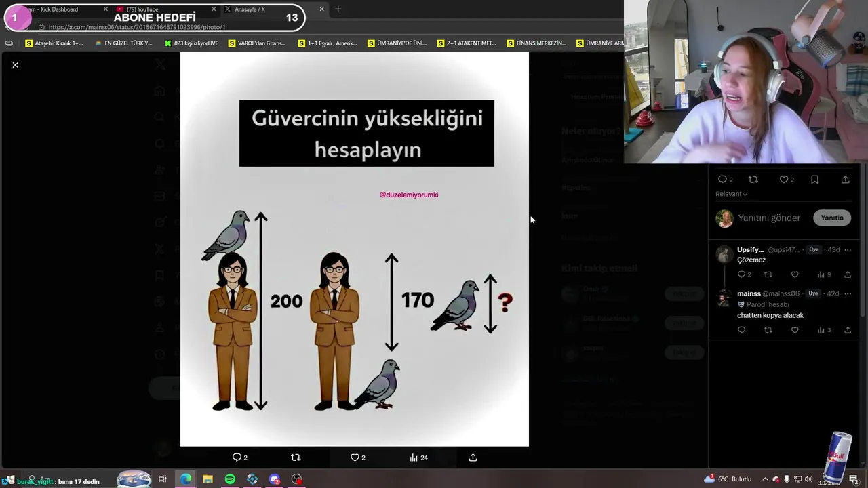Open the 2+1 ATAKENT MET... bookmark
The width and height of the screenshot is (868, 488).
pos(467,43)
